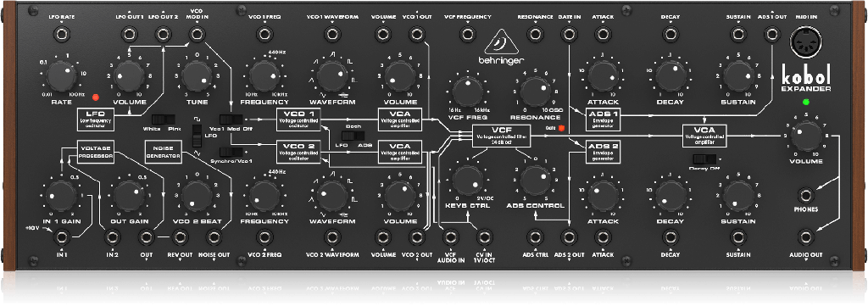Toggle the Synchro/Vco1 switch
The height and width of the screenshot is (306, 868).
click(231, 152)
